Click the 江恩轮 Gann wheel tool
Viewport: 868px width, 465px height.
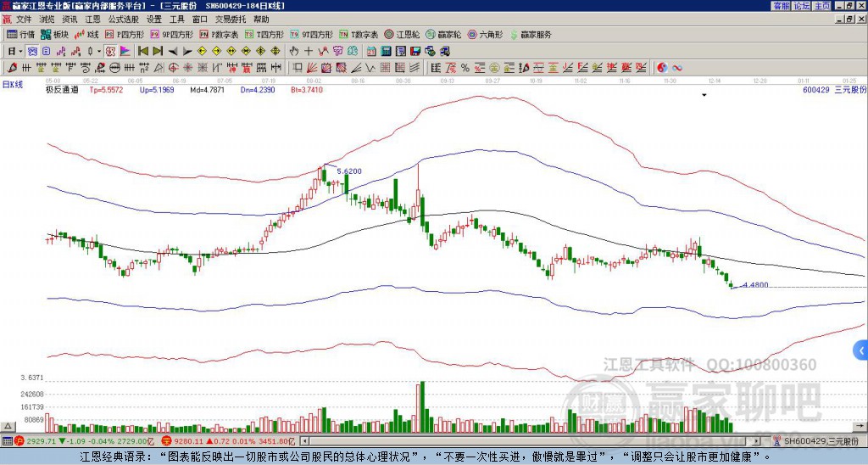click(x=406, y=35)
